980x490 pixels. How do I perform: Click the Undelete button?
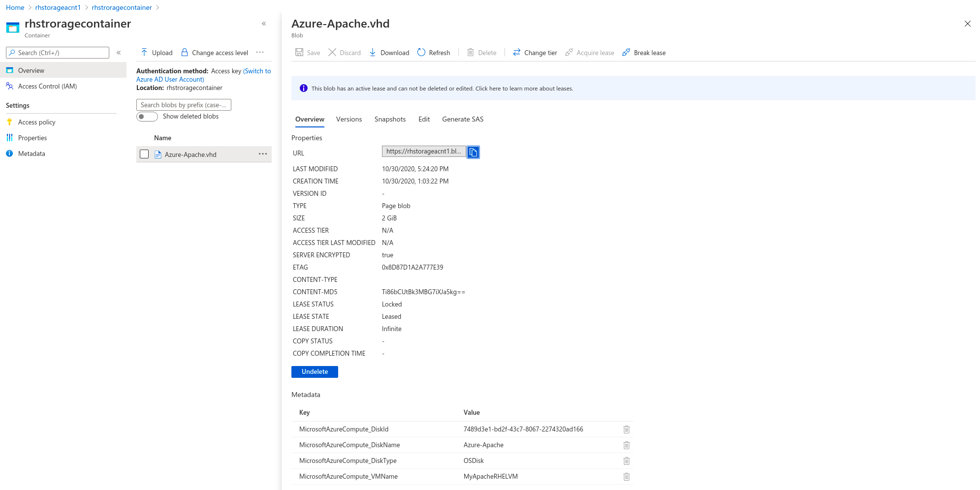pyautogui.click(x=315, y=372)
